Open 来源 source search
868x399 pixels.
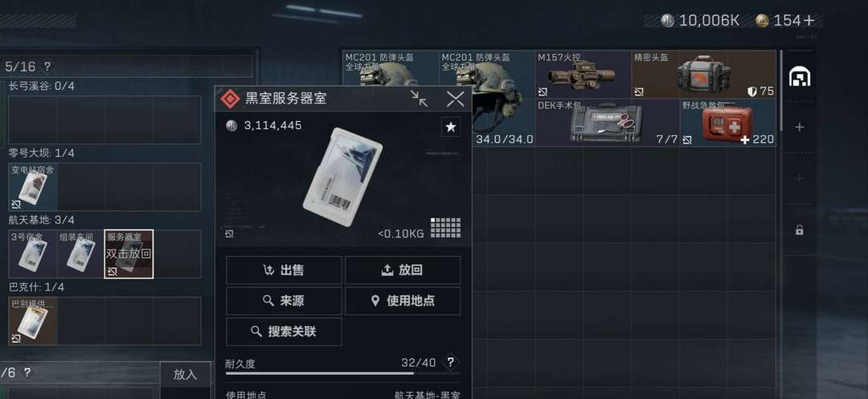(x=284, y=301)
